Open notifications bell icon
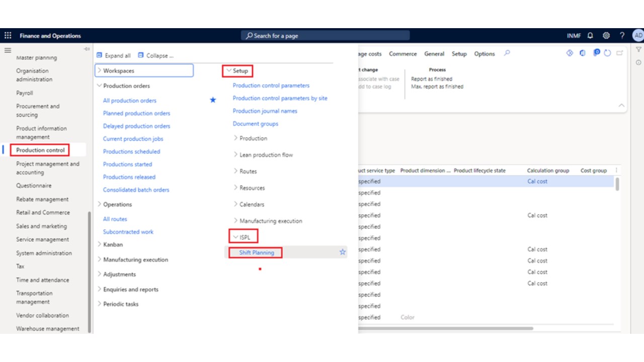The width and height of the screenshot is (644, 362). click(590, 36)
